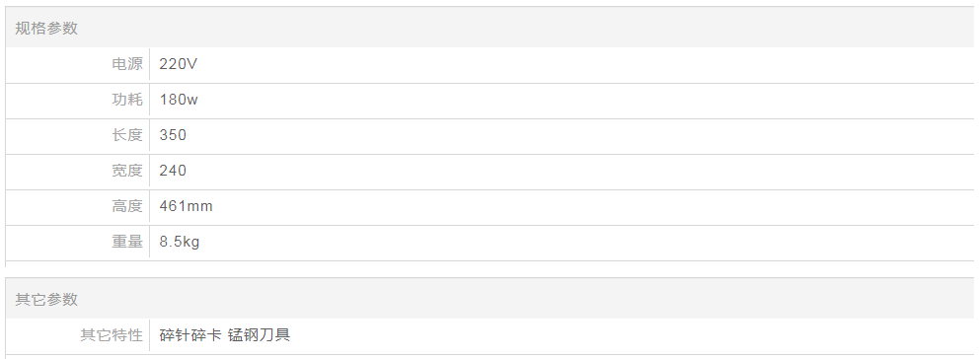Click the 180w power value
Image resolution: width=980 pixels, height=359 pixels.
pyautogui.click(x=179, y=100)
